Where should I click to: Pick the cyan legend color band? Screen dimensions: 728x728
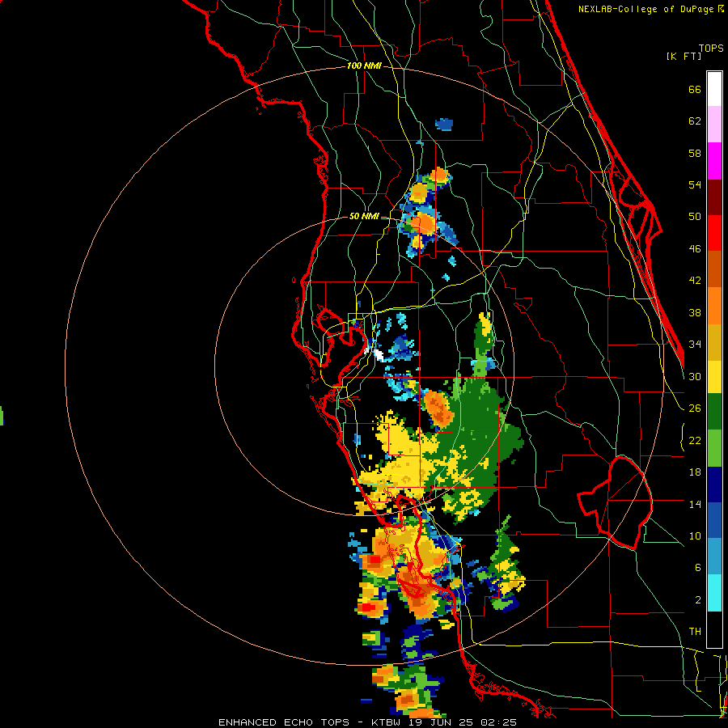point(714,594)
